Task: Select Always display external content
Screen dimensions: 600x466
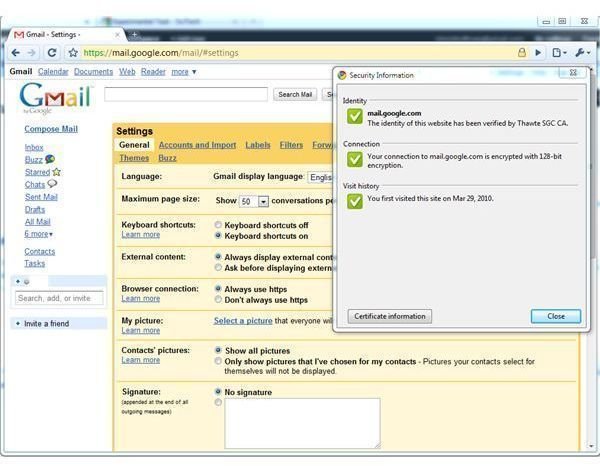Action: coord(218,257)
